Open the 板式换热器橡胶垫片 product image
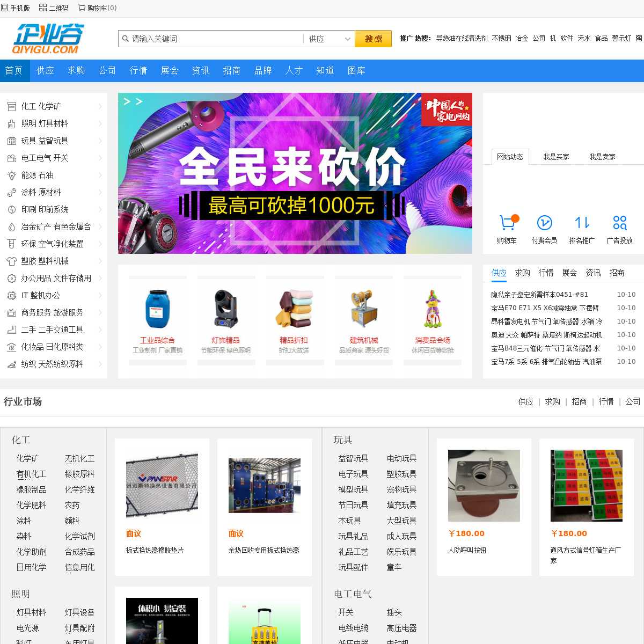The image size is (644, 644). (162, 486)
